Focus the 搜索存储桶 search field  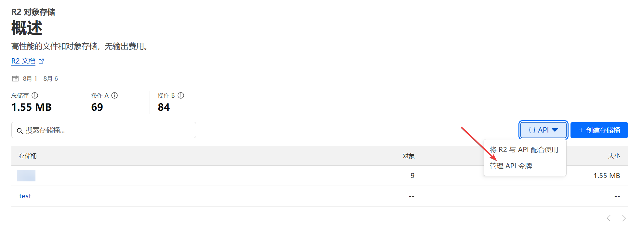pyautogui.click(x=107, y=130)
